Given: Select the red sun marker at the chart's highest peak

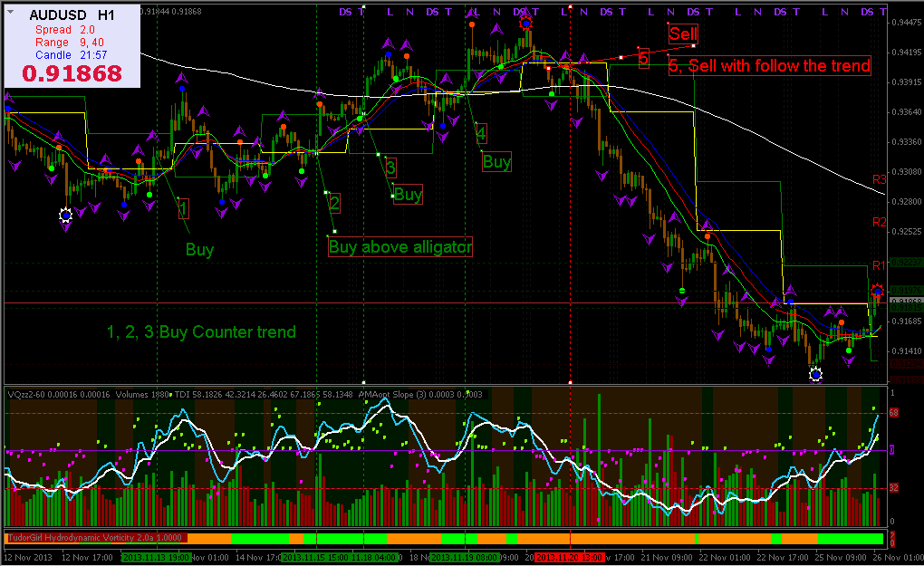Looking at the screenshot, I should click(525, 23).
